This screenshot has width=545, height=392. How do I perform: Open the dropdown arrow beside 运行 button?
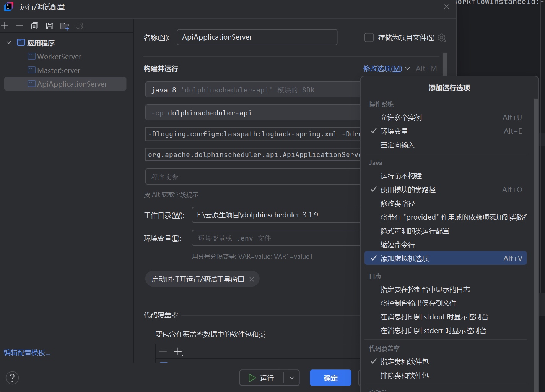292,378
